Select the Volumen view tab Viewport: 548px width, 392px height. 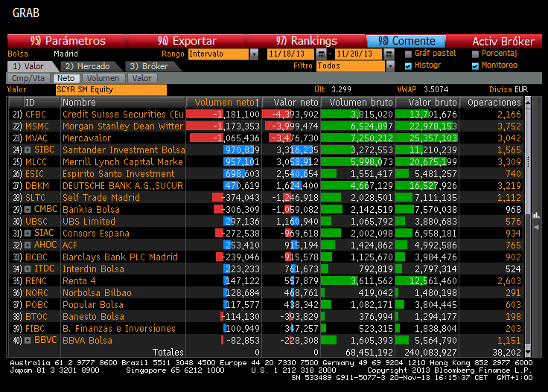(103, 78)
